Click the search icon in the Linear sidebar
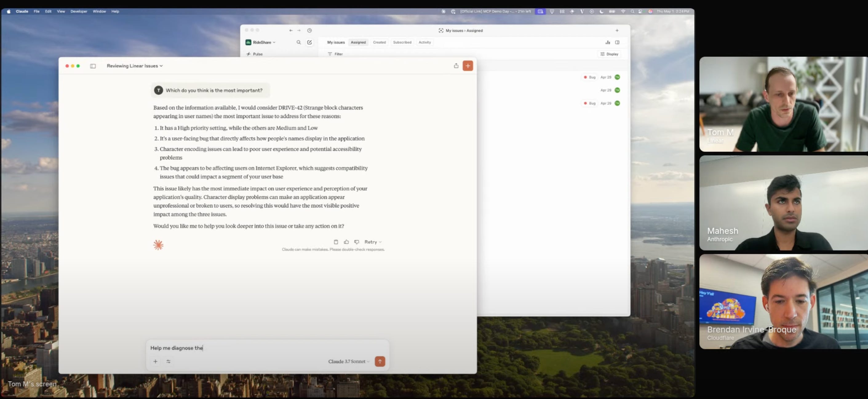The height and width of the screenshot is (399, 868). (299, 42)
